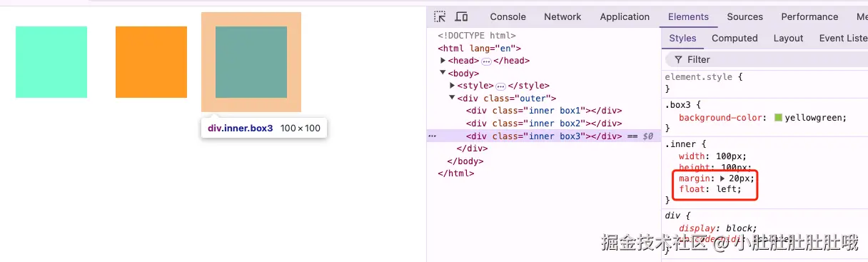Select the closing </html> tag row

point(455,173)
